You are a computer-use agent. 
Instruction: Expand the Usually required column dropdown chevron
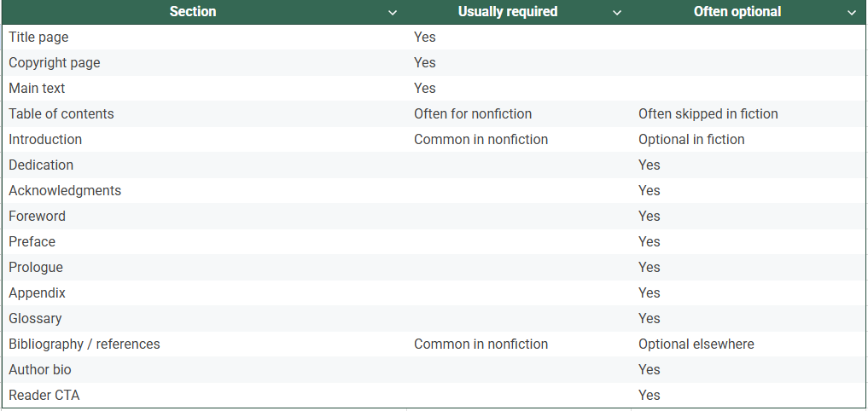617,13
